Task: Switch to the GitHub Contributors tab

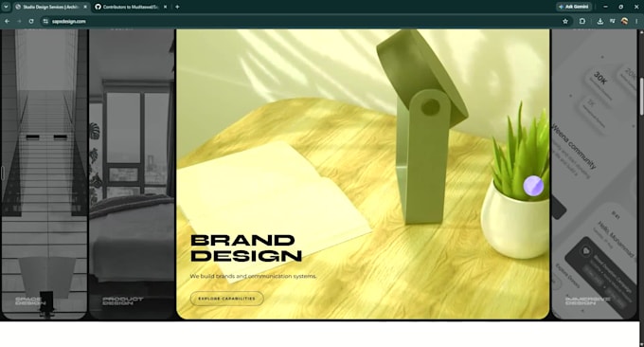Action: [130, 7]
